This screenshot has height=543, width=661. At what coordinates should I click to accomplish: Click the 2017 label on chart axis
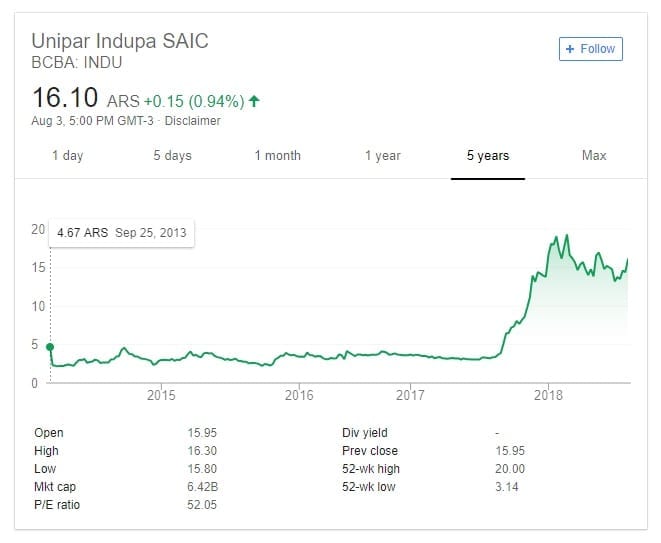410,395
